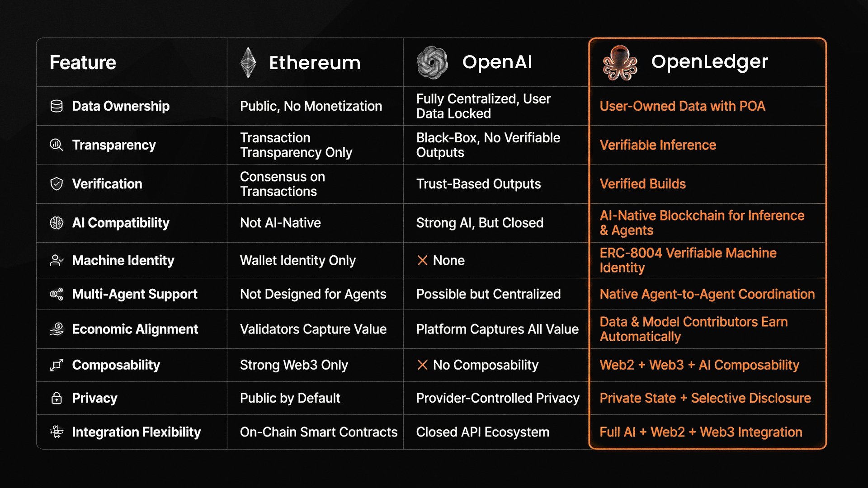
Task: Click the Integration Flexibility icon
Action: pos(57,432)
